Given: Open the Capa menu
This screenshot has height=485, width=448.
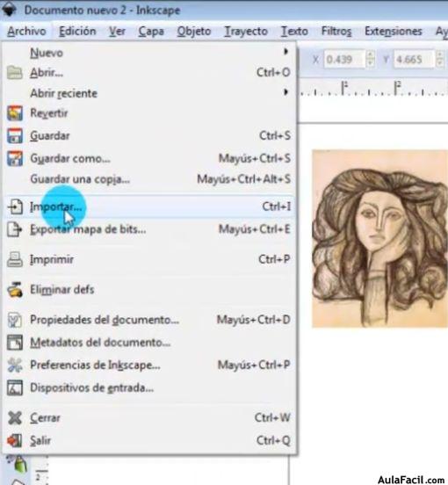Looking at the screenshot, I should point(151,32).
